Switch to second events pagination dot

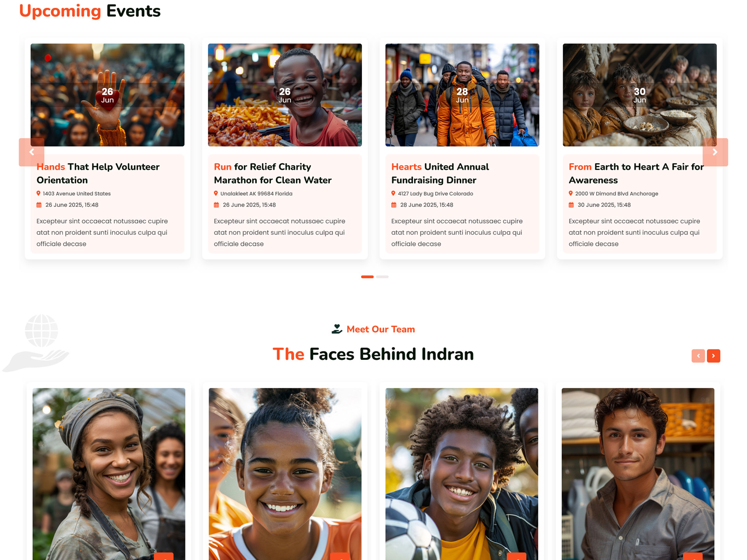(x=382, y=277)
